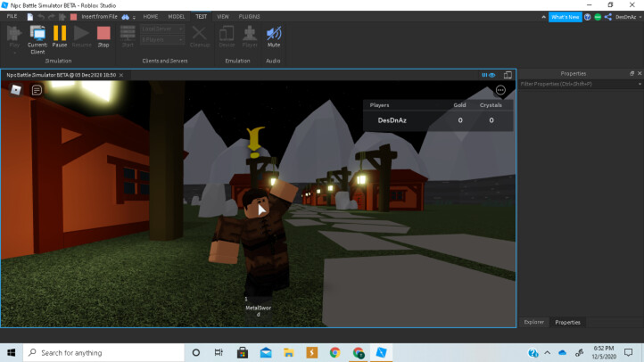The width and height of the screenshot is (644, 362).
Task: Select the MetalSword hotbar slot
Action: [258, 308]
